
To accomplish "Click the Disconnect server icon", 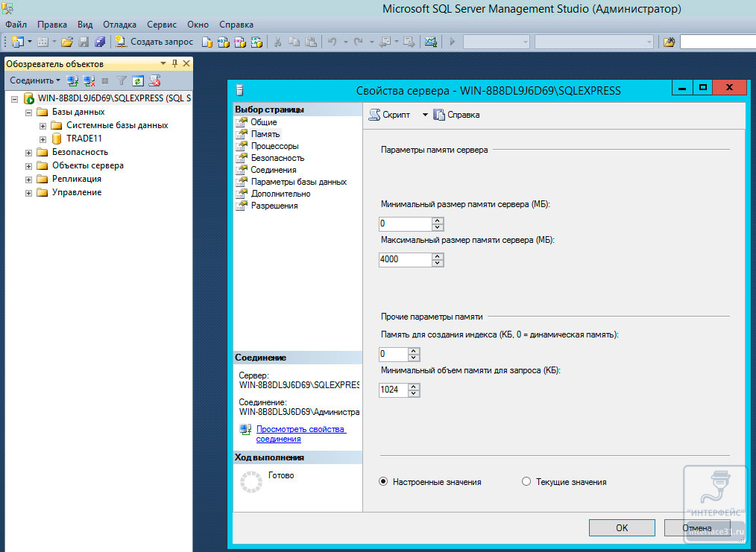I will pos(89,81).
